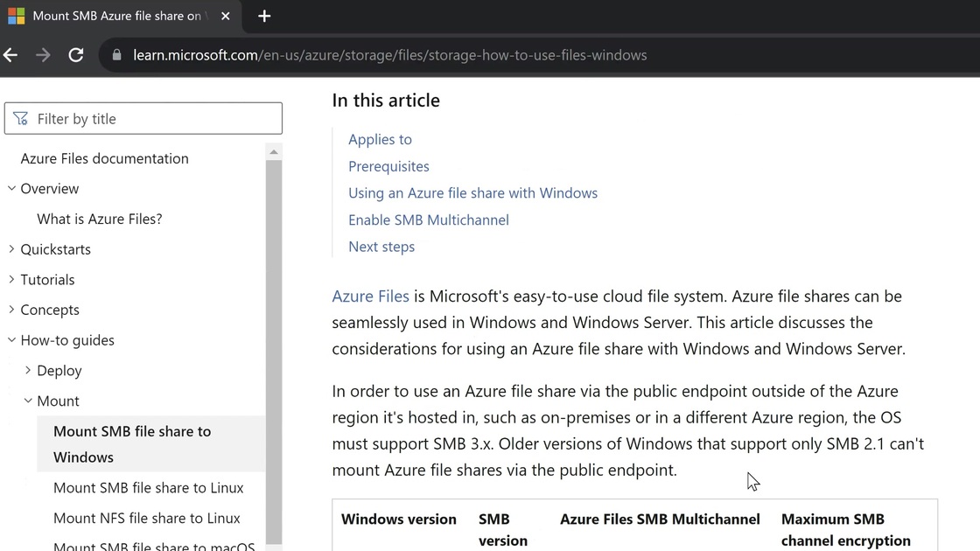
Task: Expand the Concepts section
Action: [x=12, y=310]
